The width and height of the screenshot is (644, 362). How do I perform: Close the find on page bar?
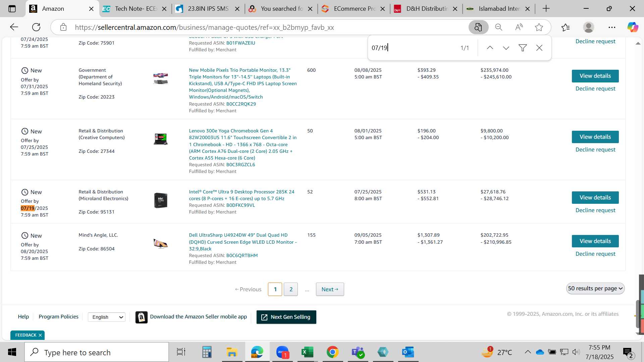tap(539, 48)
